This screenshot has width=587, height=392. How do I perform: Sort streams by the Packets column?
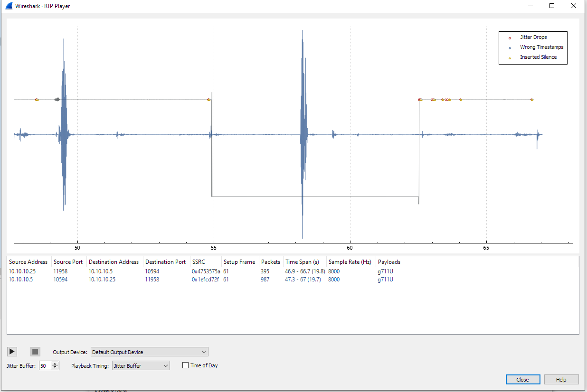pos(270,261)
